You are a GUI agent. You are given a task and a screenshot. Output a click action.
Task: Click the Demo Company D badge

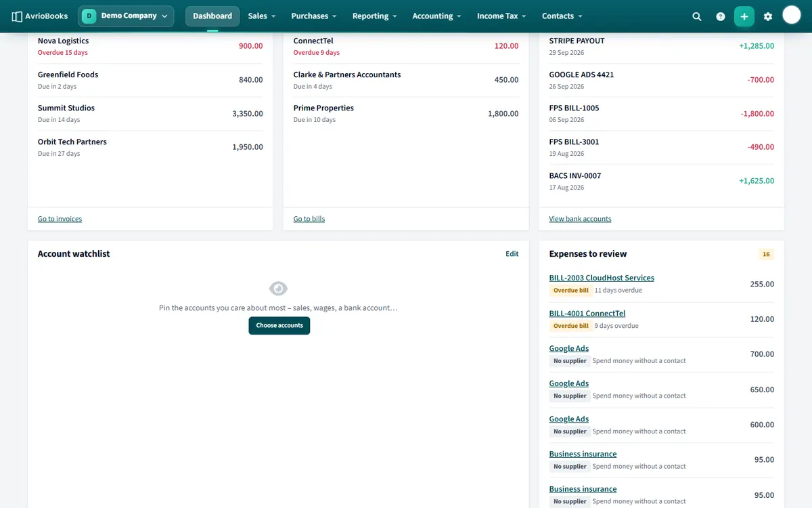(89, 16)
